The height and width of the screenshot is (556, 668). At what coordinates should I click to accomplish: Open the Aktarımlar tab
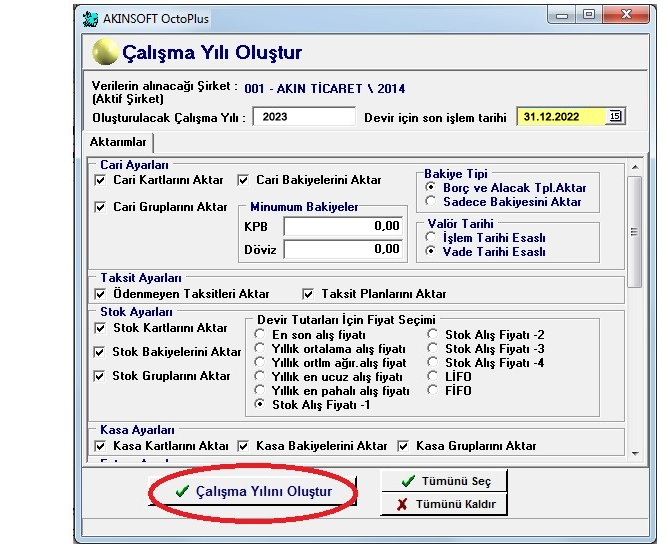[118, 142]
